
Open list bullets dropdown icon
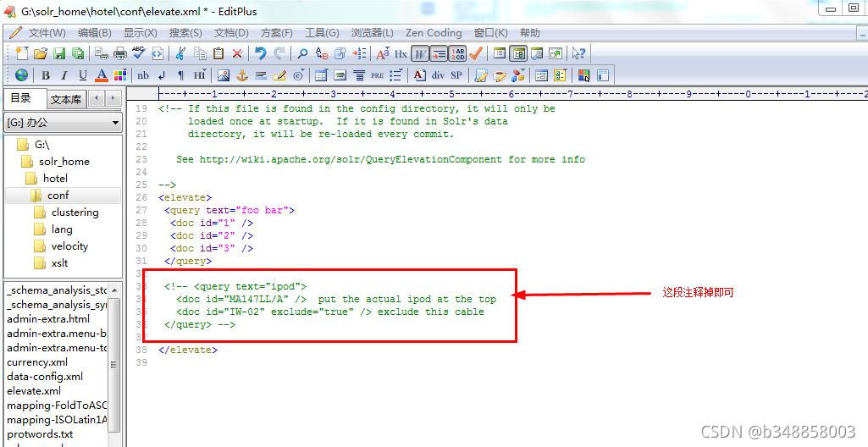pyautogui.click(x=395, y=75)
